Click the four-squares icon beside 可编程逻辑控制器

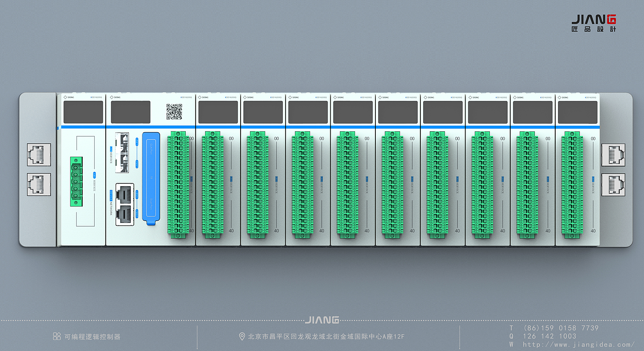click(x=57, y=336)
